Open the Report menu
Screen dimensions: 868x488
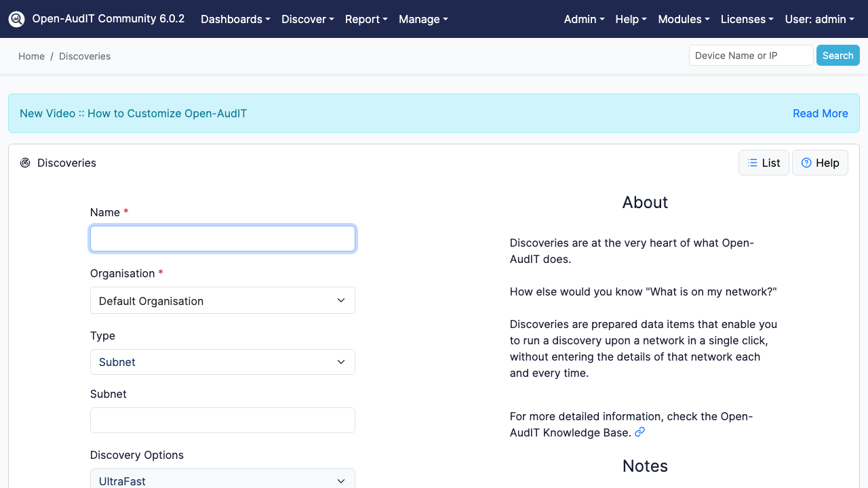(x=366, y=19)
